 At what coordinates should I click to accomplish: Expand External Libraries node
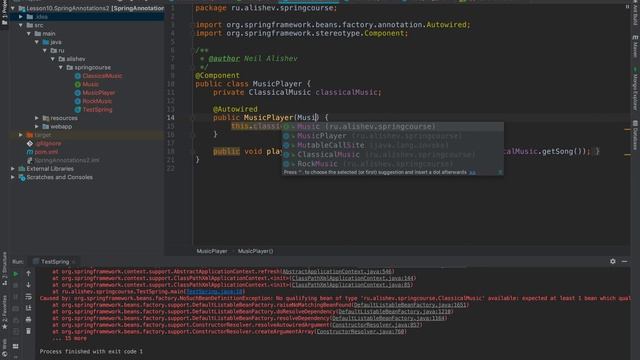(13, 169)
